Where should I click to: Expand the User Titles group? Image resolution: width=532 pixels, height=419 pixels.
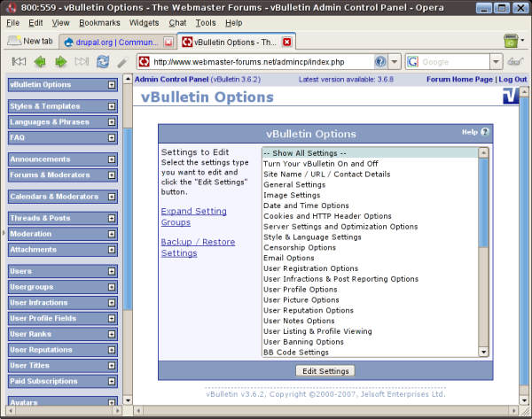point(112,366)
